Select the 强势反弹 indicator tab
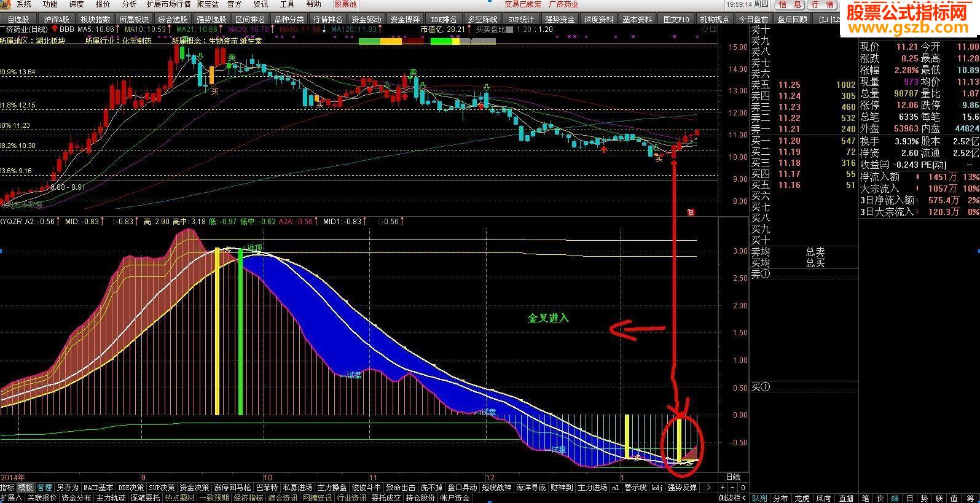The width and height of the screenshot is (980, 503). click(x=682, y=488)
